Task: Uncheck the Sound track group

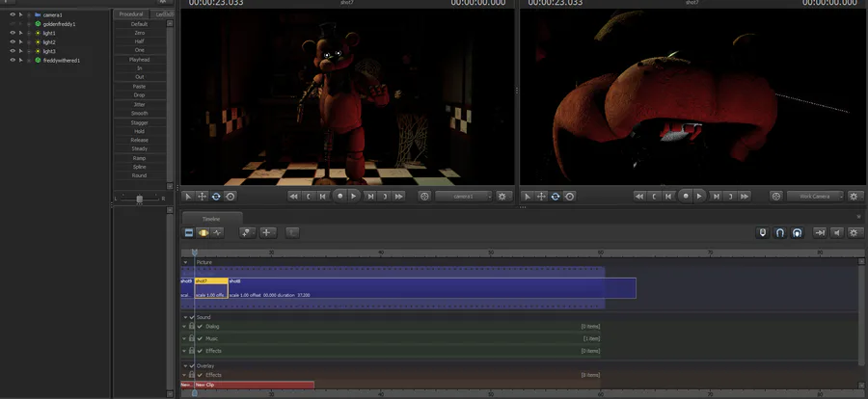Action: 192,318
